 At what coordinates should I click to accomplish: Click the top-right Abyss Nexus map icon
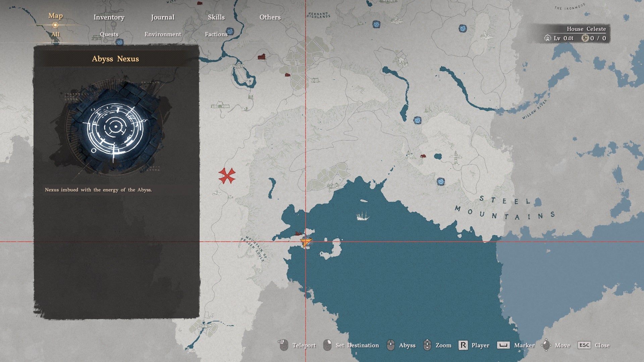click(463, 28)
